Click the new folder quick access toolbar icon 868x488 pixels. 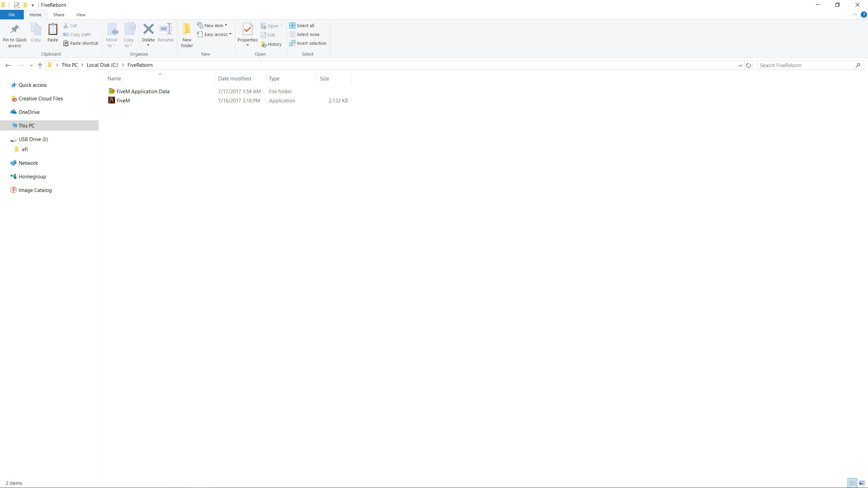pos(25,5)
